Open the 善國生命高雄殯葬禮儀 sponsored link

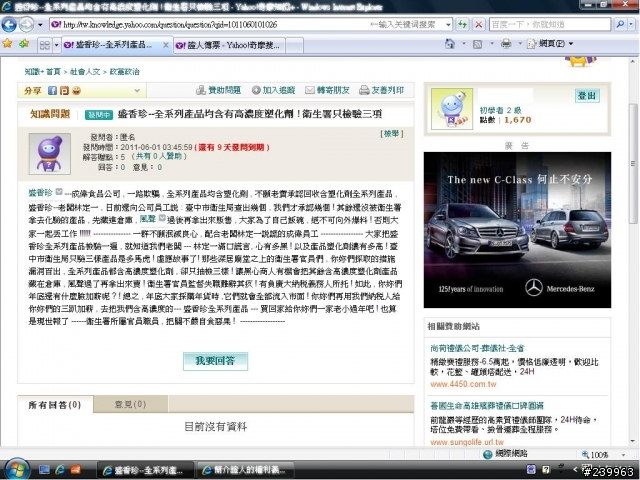click(487, 406)
